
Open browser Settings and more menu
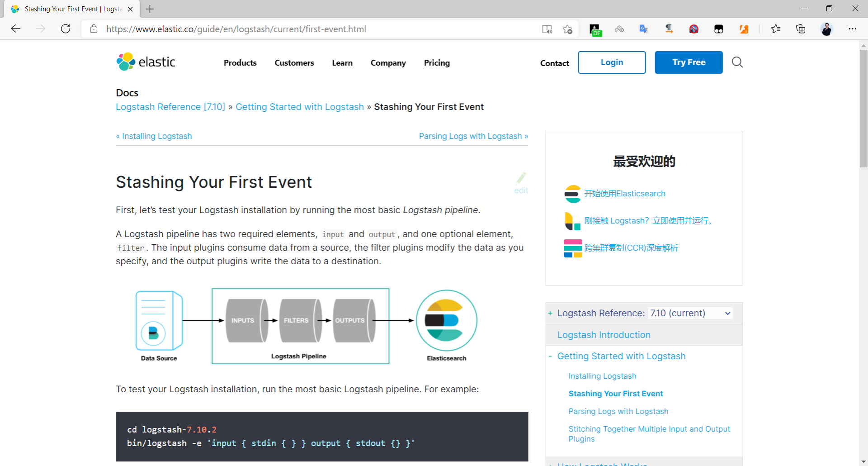coord(853,29)
